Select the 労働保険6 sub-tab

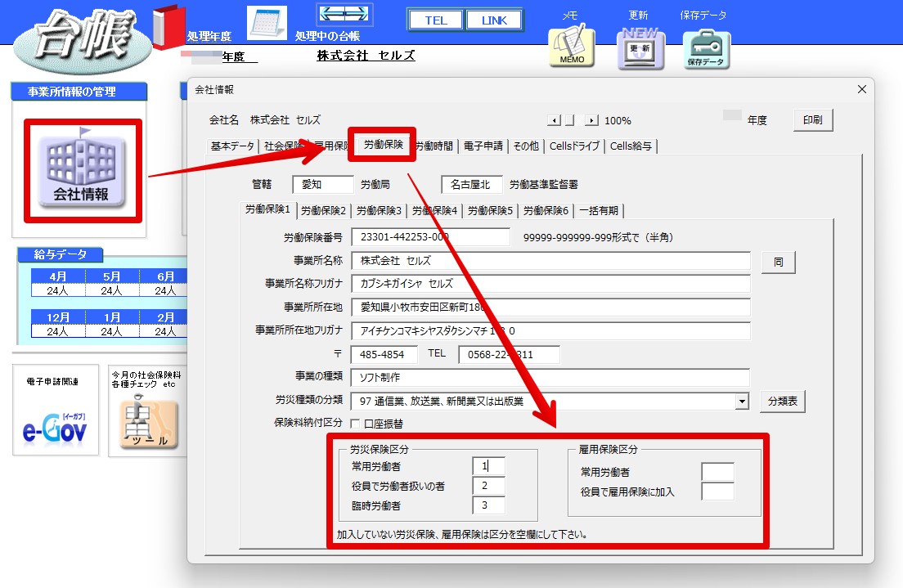click(x=546, y=211)
